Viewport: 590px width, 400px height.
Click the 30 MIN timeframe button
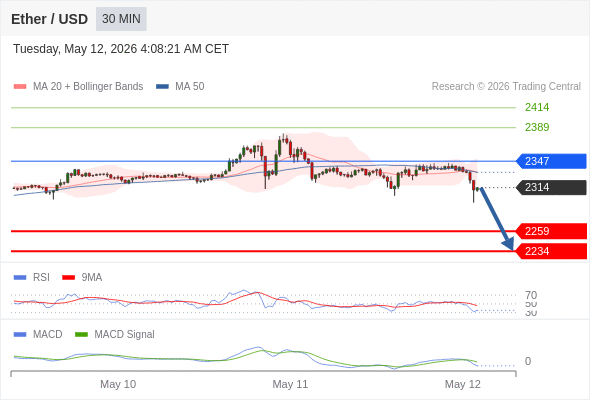pos(121,19)
